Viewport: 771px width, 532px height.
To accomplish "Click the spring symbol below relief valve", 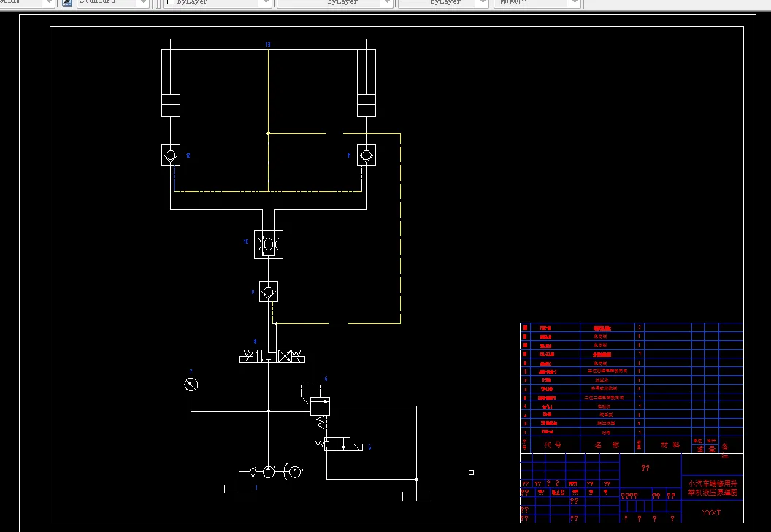I will [x=321, y=423].
